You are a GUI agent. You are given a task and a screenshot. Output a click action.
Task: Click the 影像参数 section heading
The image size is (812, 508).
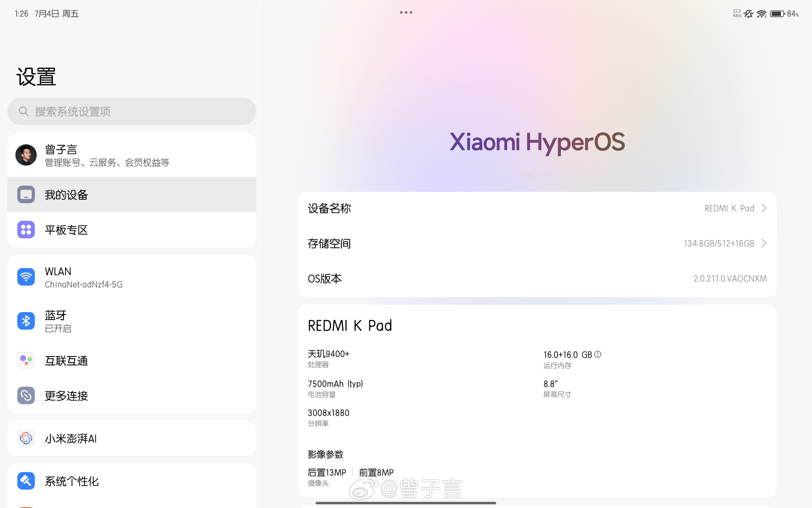pos(326,454)
